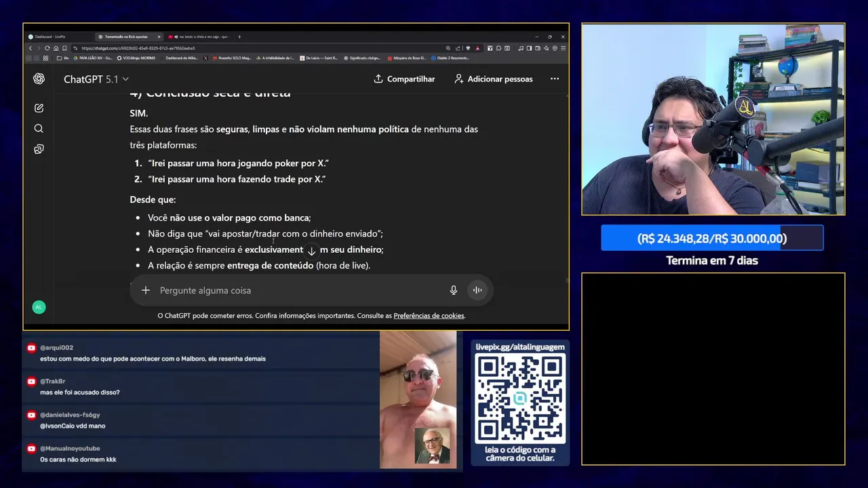The height and width of the screenshot is (488, 868).
Task: Open the VDO.Ninja MIORIM3 bookmark
Action: click(x=136, y=58)
